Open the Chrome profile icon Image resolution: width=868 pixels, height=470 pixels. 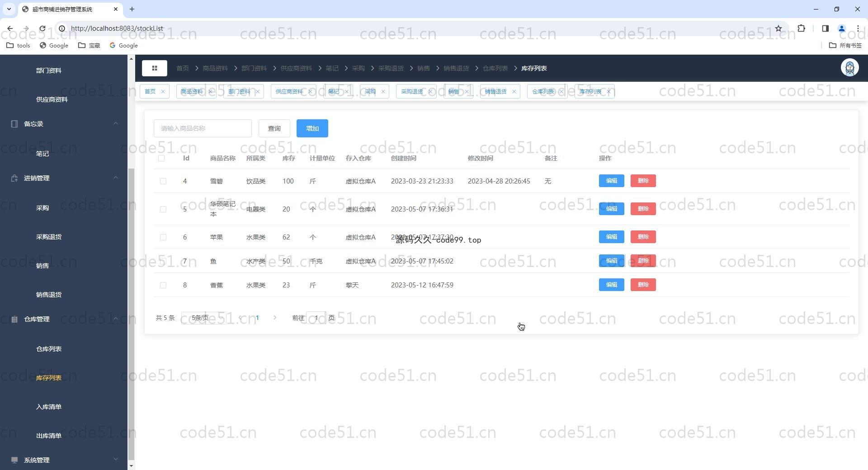click(842, 28)
